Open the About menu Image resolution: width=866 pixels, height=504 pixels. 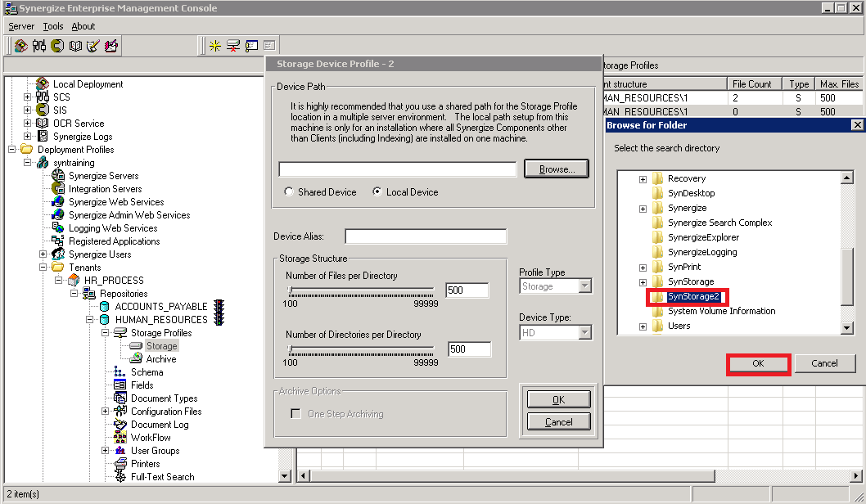(x=83, y=26)
